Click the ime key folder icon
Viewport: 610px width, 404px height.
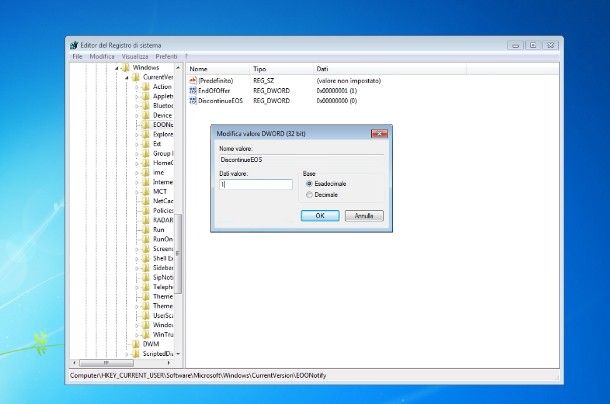click(146, 172)
